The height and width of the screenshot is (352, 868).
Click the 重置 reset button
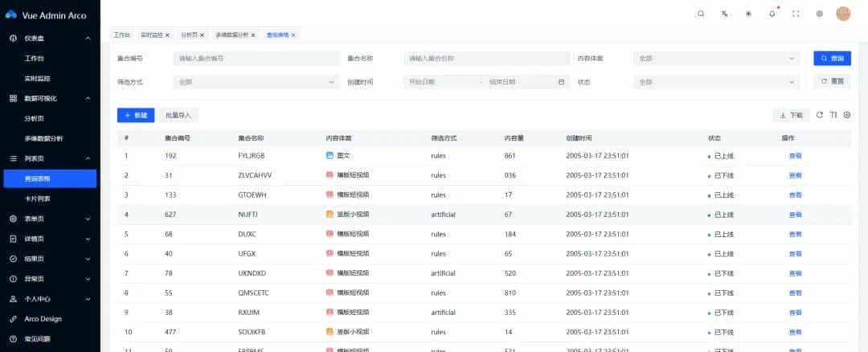[832, 81]
